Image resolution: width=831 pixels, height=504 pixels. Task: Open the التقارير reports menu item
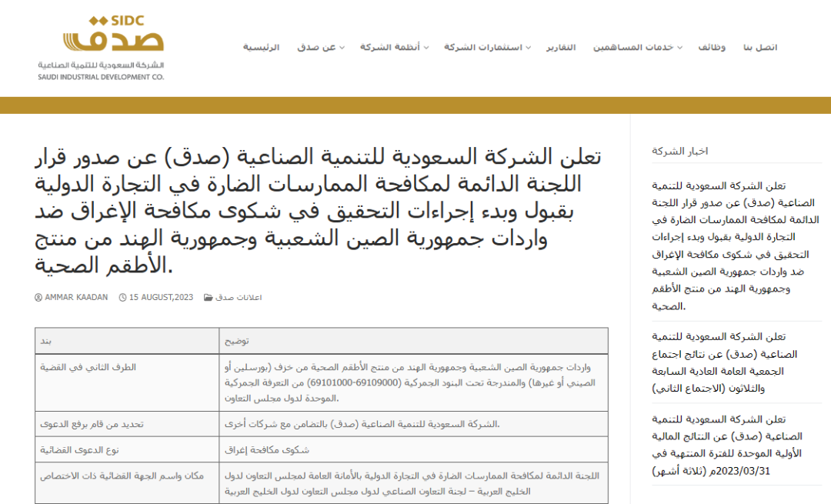point(561,48)
